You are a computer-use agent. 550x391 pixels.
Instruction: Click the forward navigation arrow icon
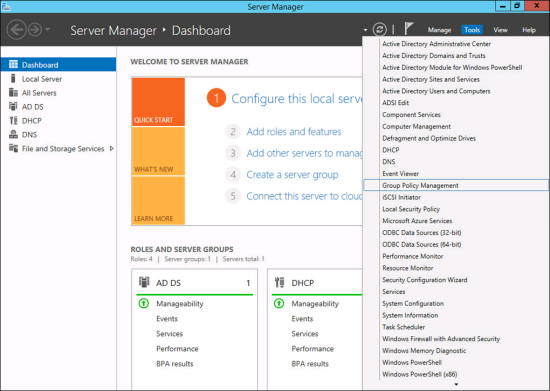(x=35, y=30)
